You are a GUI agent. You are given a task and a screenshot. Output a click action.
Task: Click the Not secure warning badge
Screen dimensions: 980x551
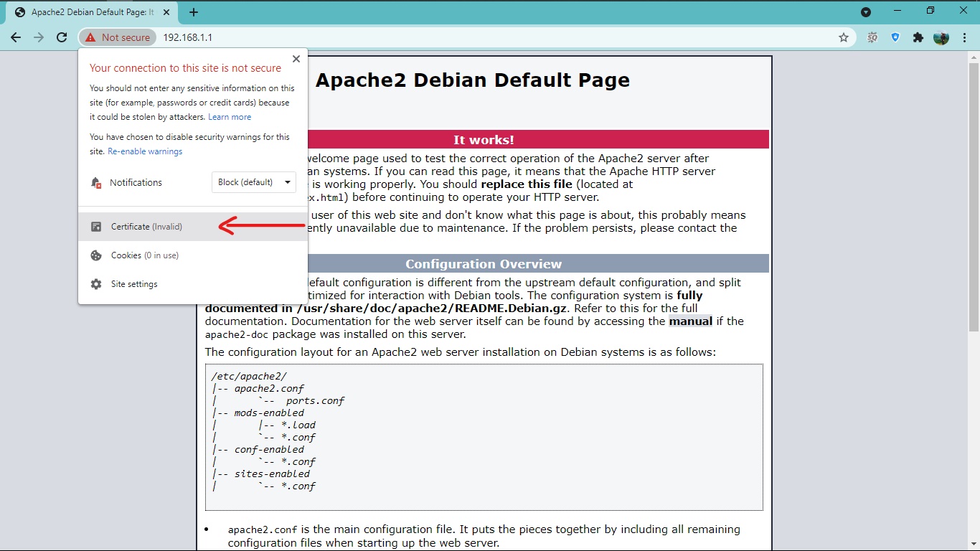[117, 37]
